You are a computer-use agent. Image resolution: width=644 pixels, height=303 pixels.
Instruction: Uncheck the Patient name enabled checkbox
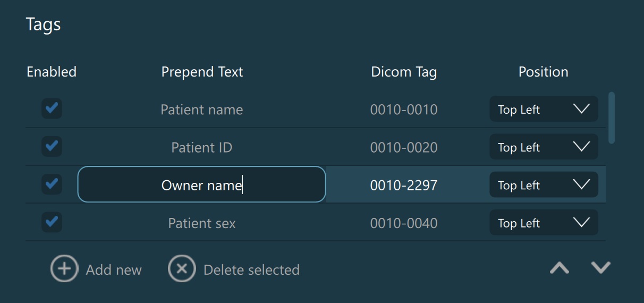coord(52,109)
